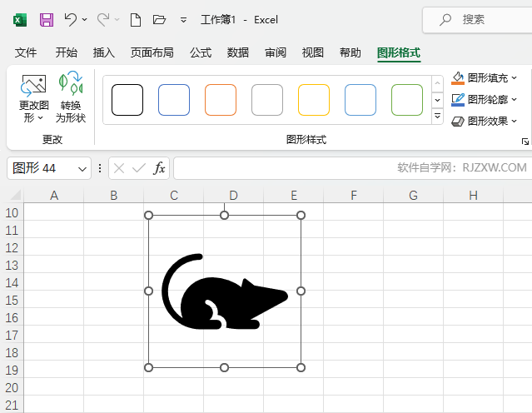
Task: Select row 15 header
Action: pyautogui.click(x=12, y=301)
